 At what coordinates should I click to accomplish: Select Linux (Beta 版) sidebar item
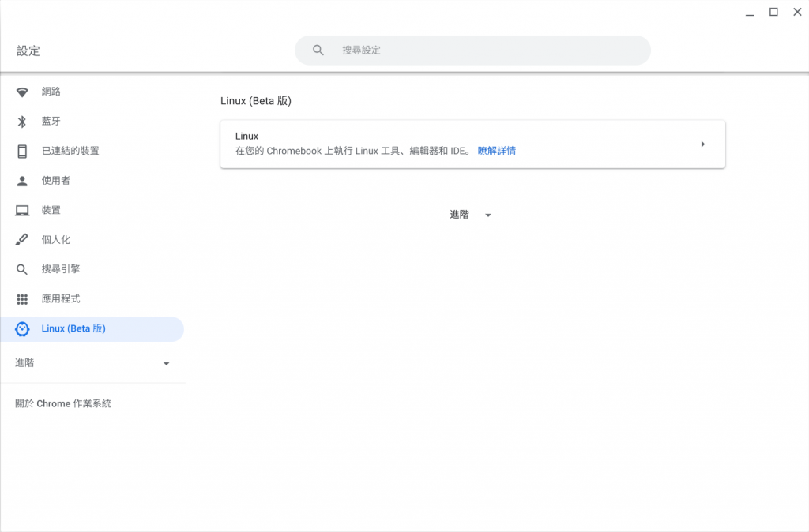pos(92,329)
